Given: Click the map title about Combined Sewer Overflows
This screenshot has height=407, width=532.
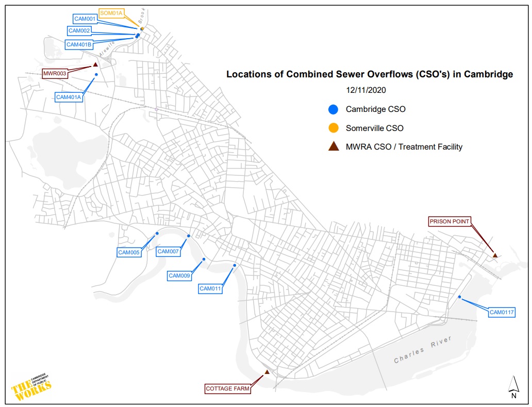Looking at the screenshot, I should pyautogui.click(x=370, y=74).
